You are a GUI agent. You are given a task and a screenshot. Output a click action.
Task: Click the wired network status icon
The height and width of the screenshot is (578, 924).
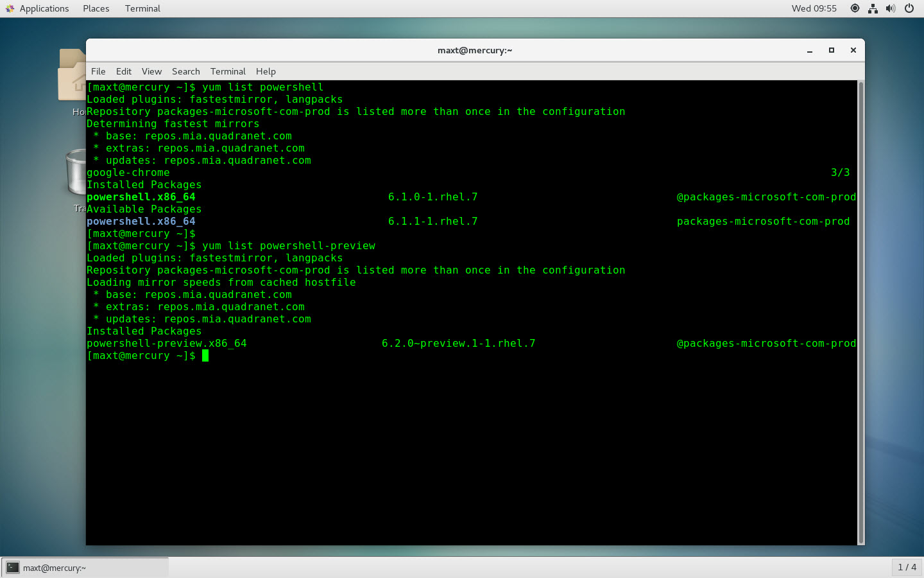pyautogui.click(x=873, y=8)
